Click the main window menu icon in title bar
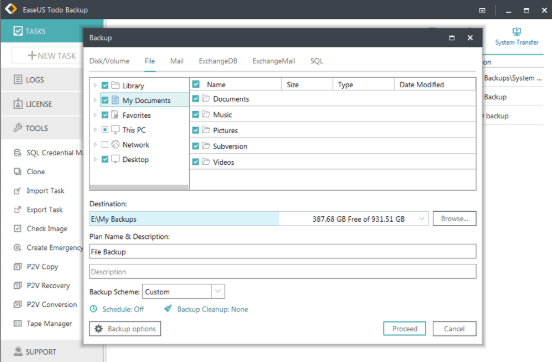The height and width of the screenshot is (362, 552). tap(482, 11)
